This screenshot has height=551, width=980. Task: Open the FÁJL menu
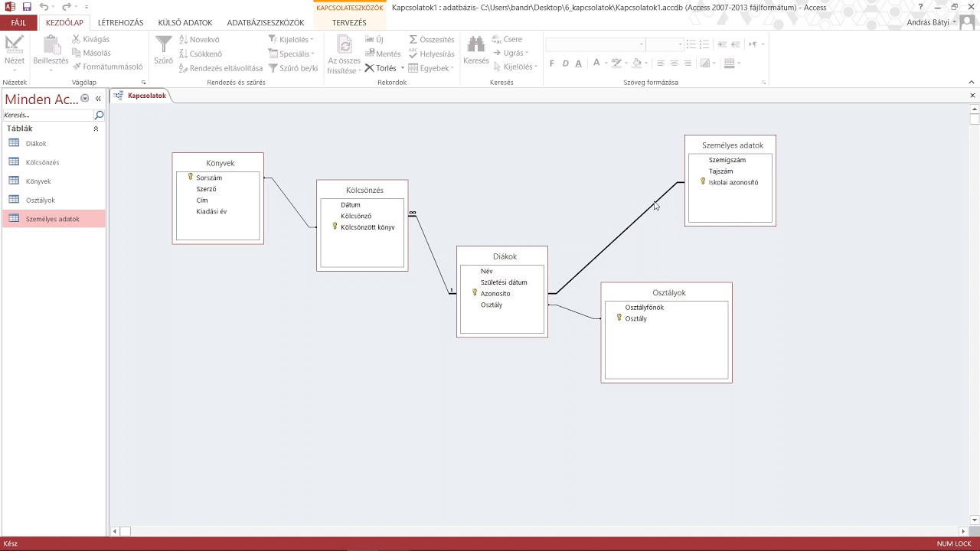pyautogui.click(x=18, y=23)
